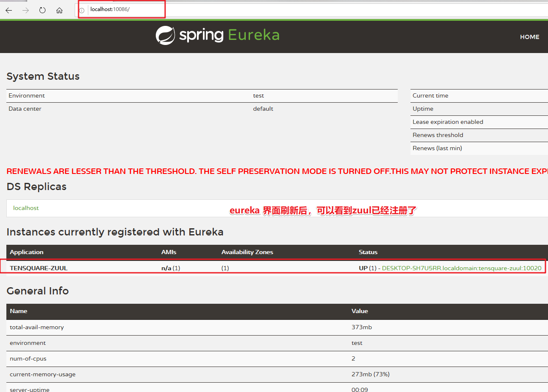548x392 pixels.
Task: Click the n/a (1) AMIs cell
Action: click(171, 268)
